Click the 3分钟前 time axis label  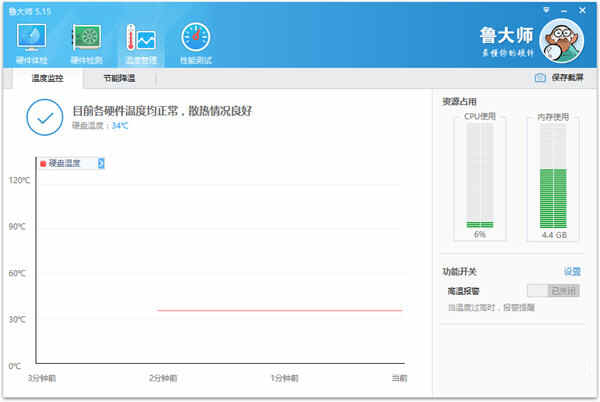coord(42,378)
